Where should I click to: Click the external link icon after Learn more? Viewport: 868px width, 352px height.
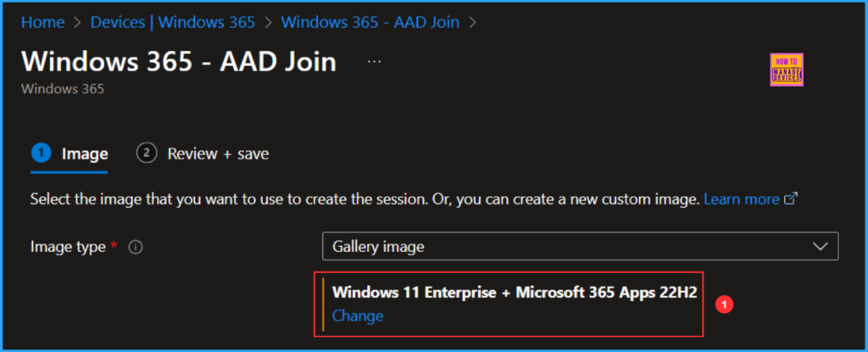791,199
